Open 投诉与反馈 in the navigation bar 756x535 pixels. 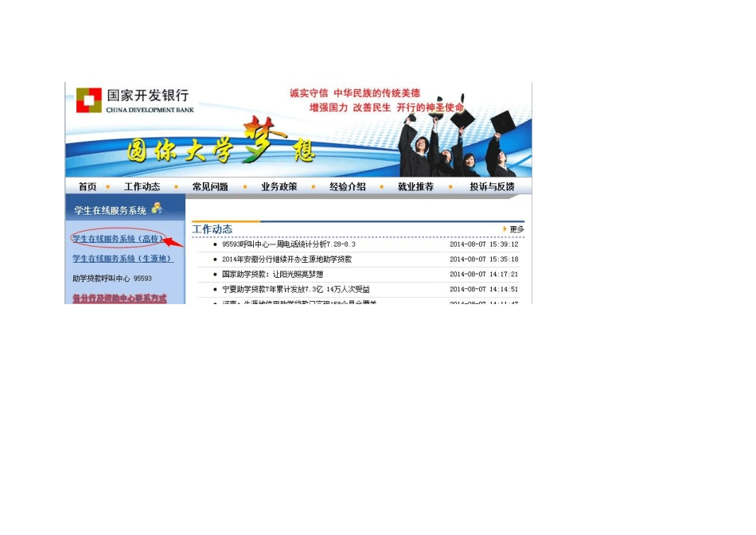[492, 187]
